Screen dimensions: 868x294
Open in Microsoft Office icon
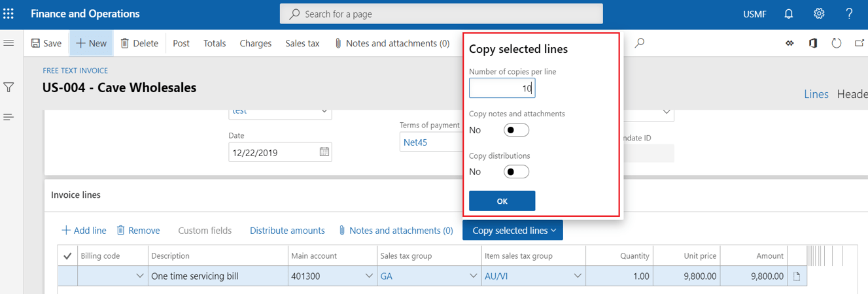(x=813, y=43)
